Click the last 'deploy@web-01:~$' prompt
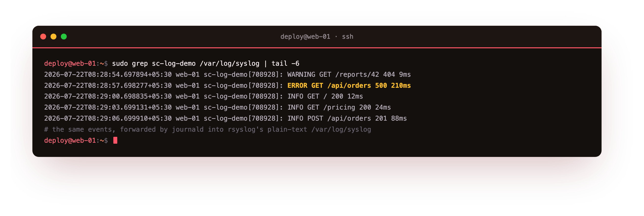This screenshot has height=216, width=644. tap(76, 140)
